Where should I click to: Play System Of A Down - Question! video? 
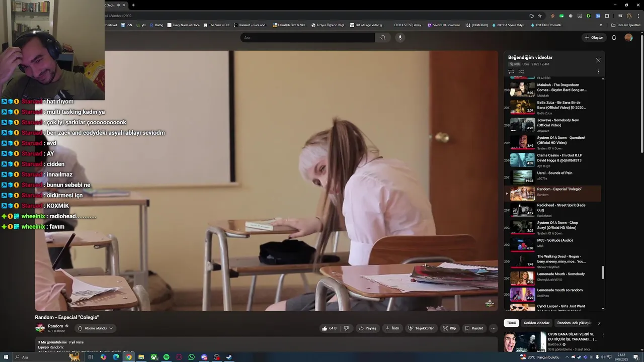pos(552,142)
